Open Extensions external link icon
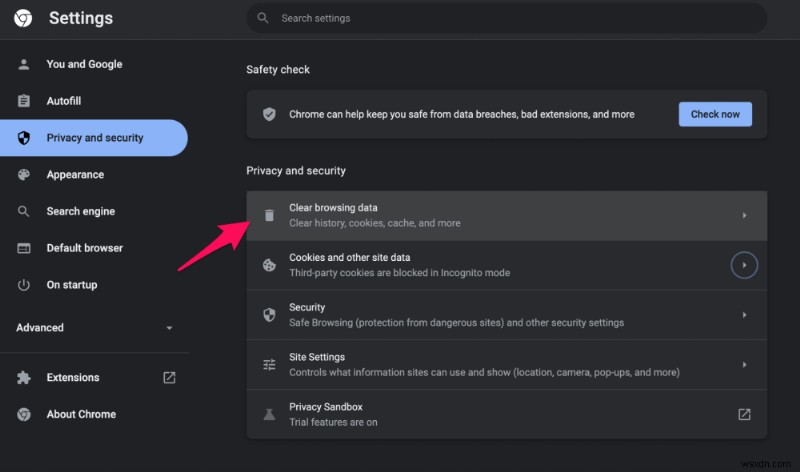800x472 pixels. coord(169,377)
